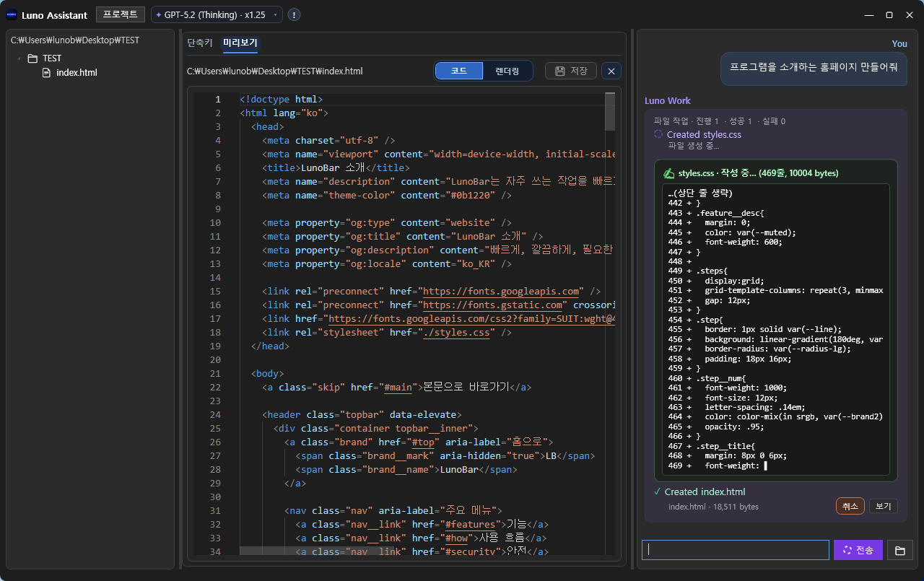
Task: Click the styles.css writing pencil icon
Action: click(x=668, y=173)
